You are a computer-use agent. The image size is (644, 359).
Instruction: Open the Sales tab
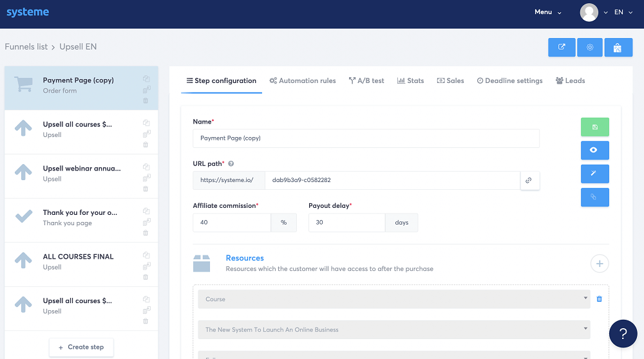[x=450, y=81]
